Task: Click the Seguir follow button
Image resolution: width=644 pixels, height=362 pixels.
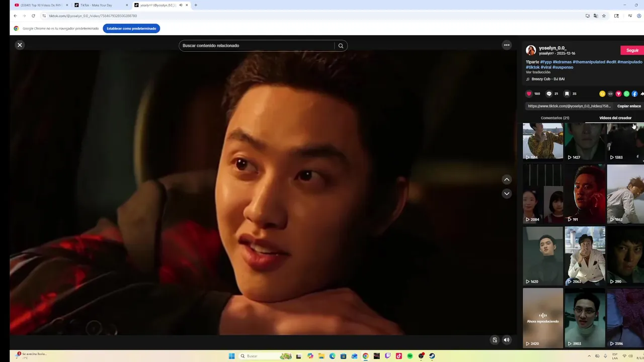Action: (632, 50)
